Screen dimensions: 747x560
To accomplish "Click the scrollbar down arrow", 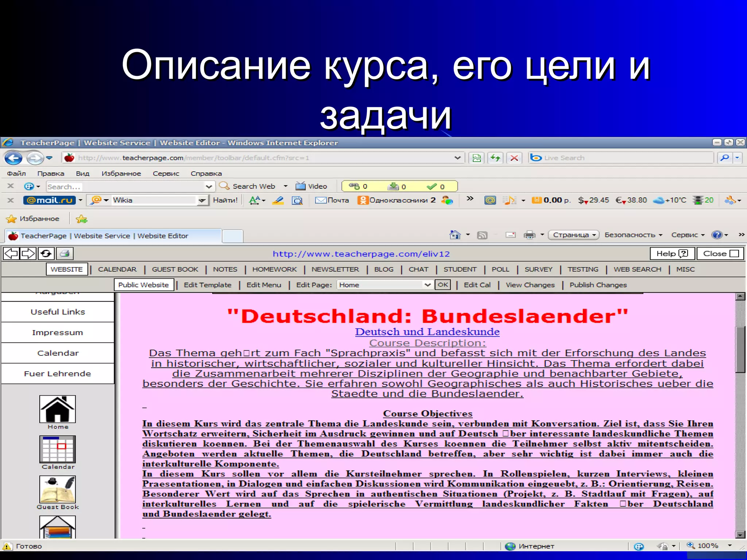I will (x=740, y=535).
